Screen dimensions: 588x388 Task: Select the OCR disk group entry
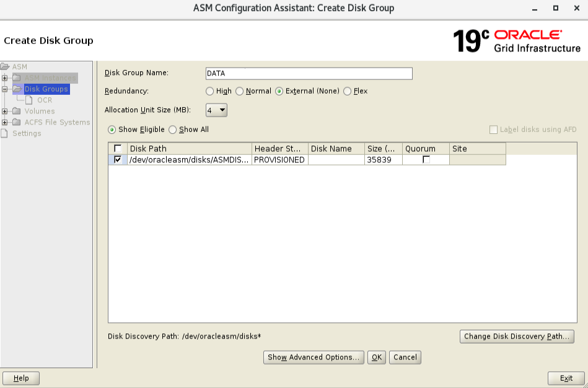[45, 100]
